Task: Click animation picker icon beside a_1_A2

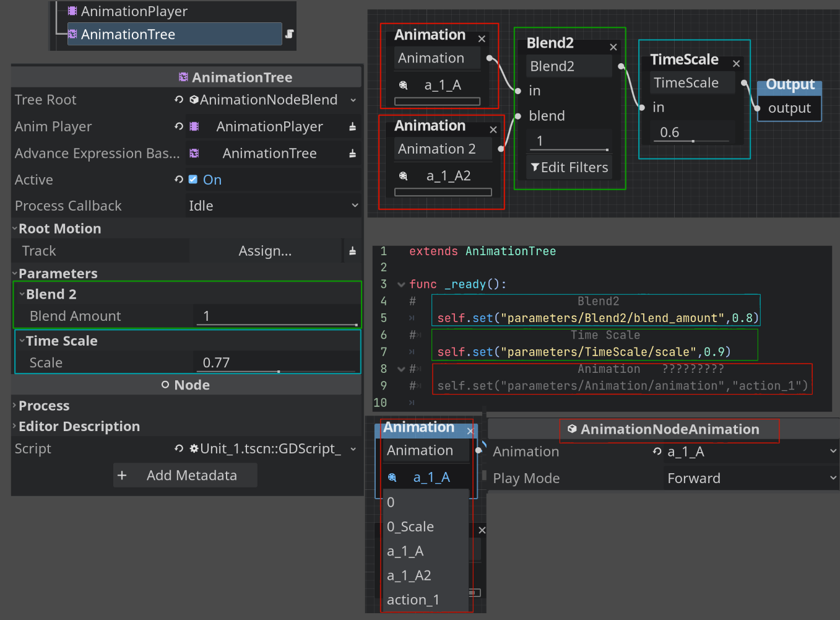Action: tap(404, 177)
